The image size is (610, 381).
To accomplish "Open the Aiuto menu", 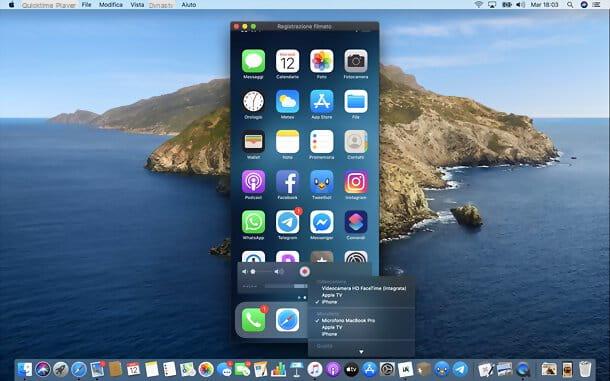I will pos(189,5).
